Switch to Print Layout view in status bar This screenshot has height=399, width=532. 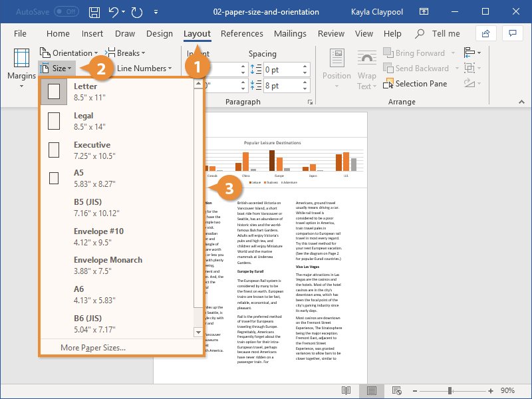[x=372, y=390]
